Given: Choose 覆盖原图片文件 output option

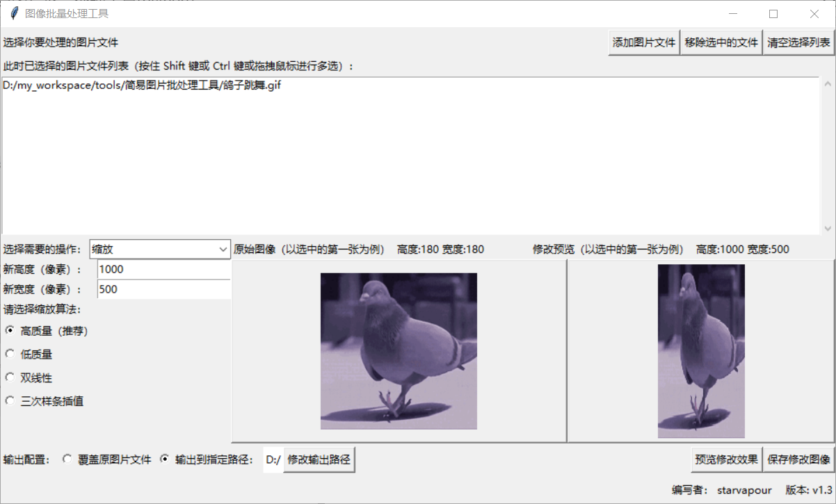Looking at the screenshot, I should [106, 460].
